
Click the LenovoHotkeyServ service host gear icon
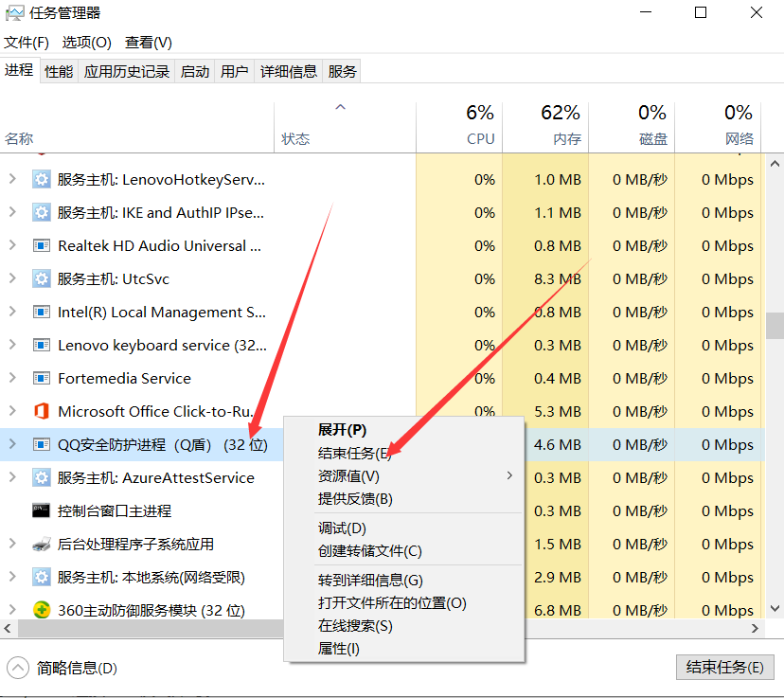[x=42, y=179]
